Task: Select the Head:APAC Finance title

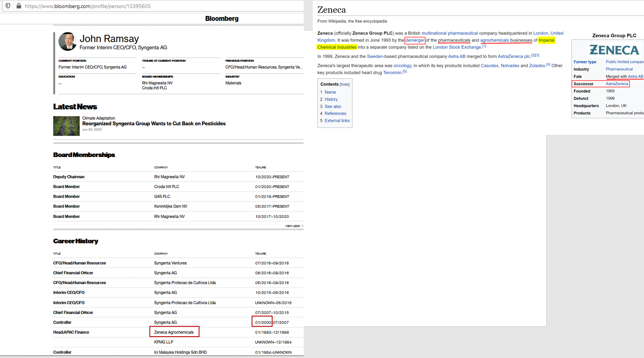Action: coord(71,332)
